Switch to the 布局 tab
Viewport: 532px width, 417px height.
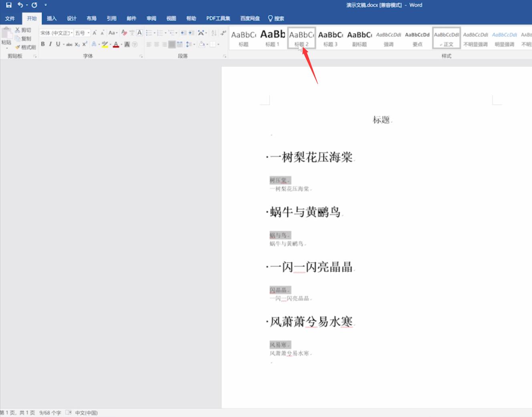[x=92, y=18]
